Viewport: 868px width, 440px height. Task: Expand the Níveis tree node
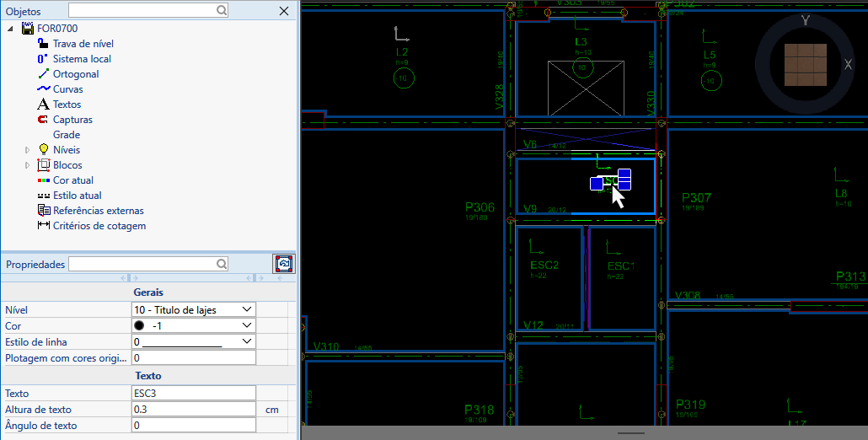pos(27,150)
